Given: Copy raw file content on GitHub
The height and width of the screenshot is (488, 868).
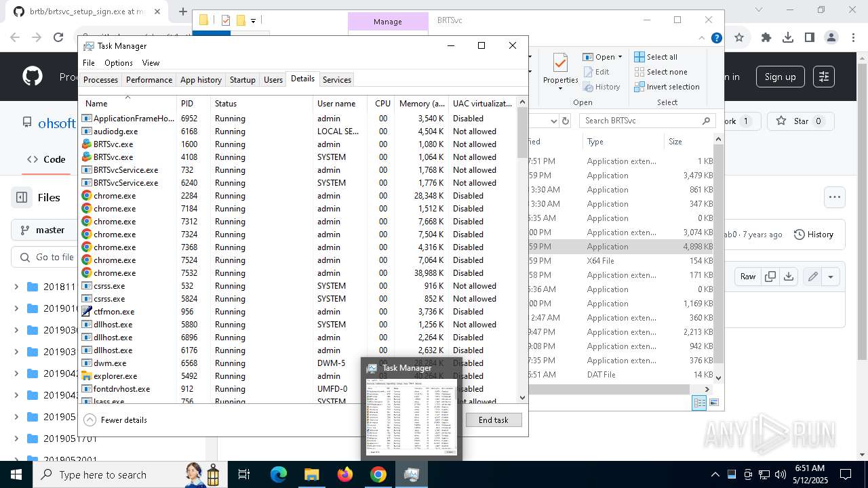Looking at the screenshot, I should point(770,276).
